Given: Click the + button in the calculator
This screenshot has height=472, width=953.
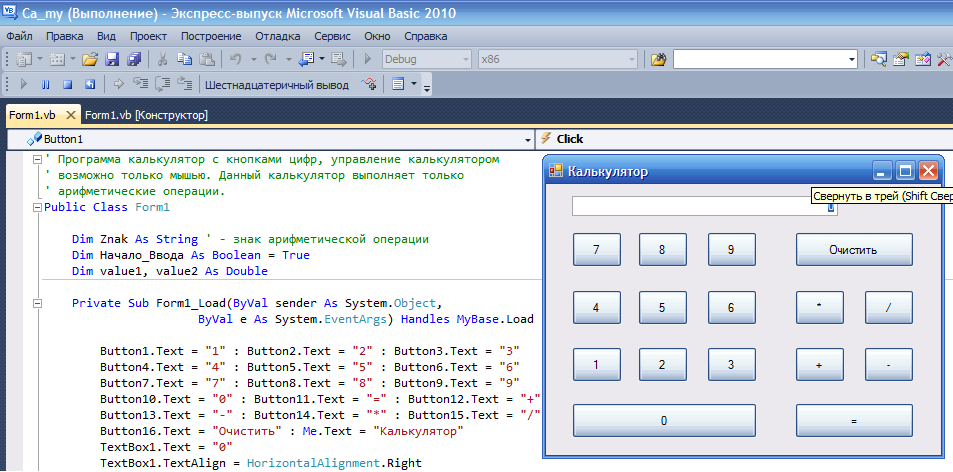Looking at the screenshot, I should (x=820, y=364).
